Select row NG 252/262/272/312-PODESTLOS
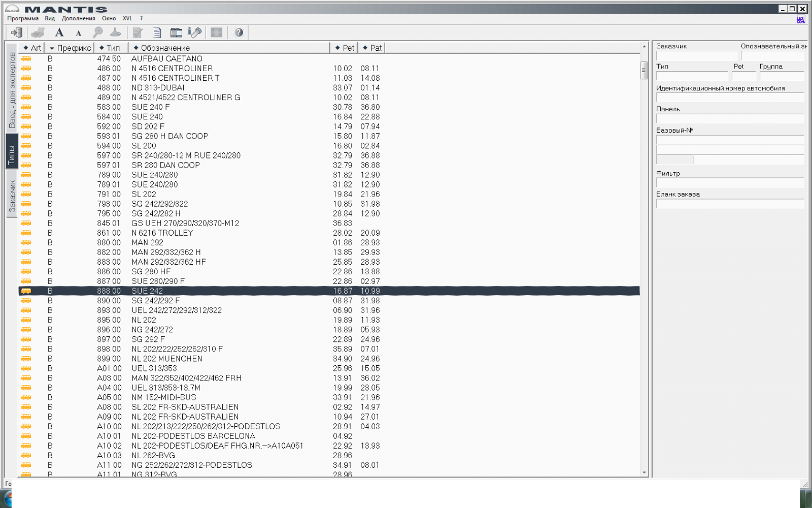 pyautogui.click(x=329, y=465)
